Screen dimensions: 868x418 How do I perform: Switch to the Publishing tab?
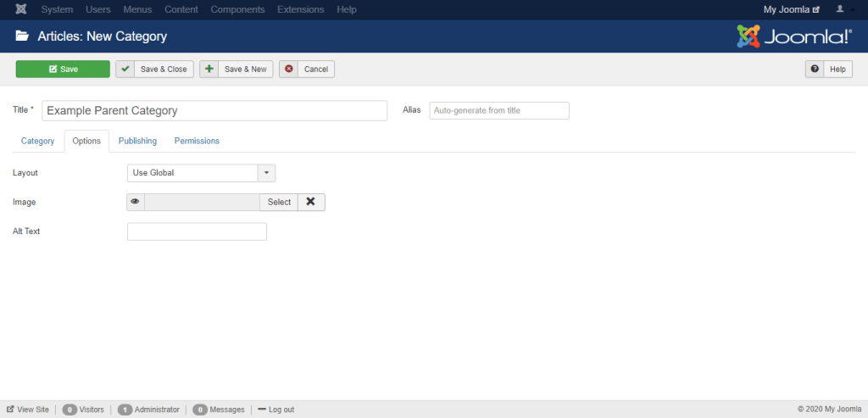(x=137, y=141)
